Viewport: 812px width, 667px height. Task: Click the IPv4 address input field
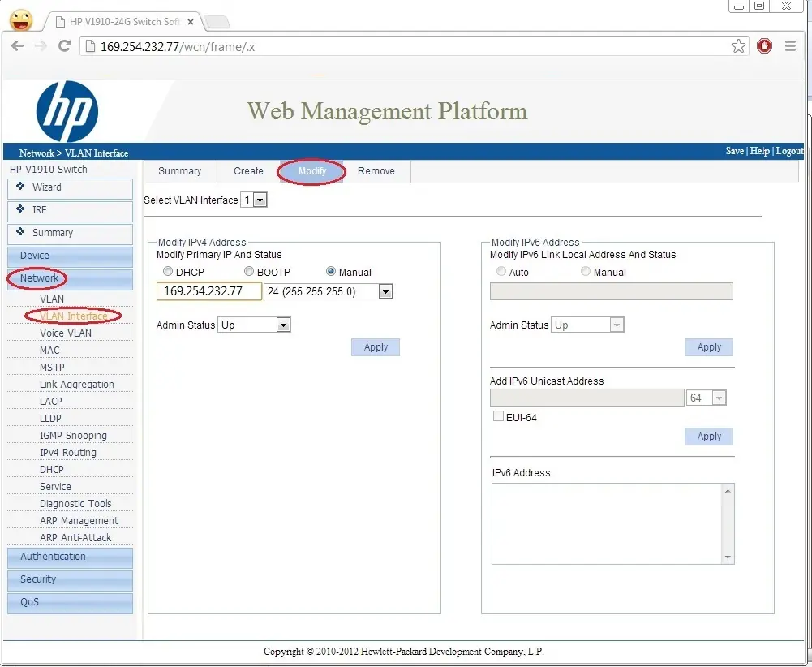209,291
